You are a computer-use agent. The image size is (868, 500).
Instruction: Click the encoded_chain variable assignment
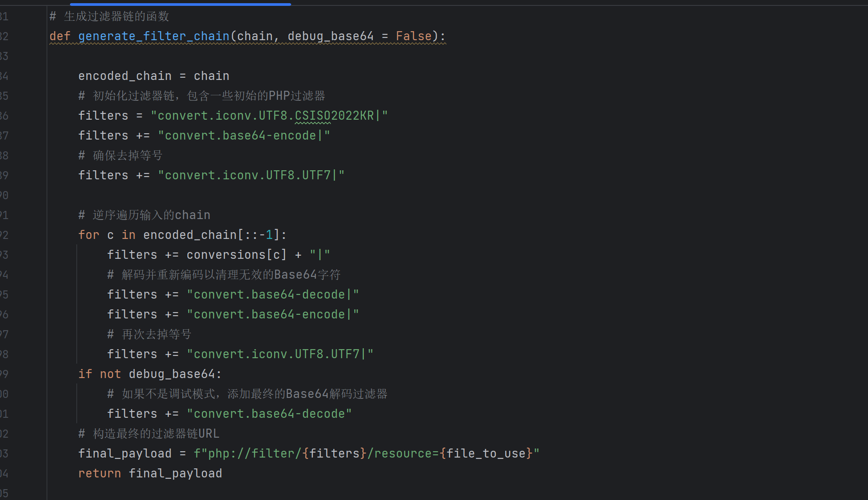[x=125, y=76]
